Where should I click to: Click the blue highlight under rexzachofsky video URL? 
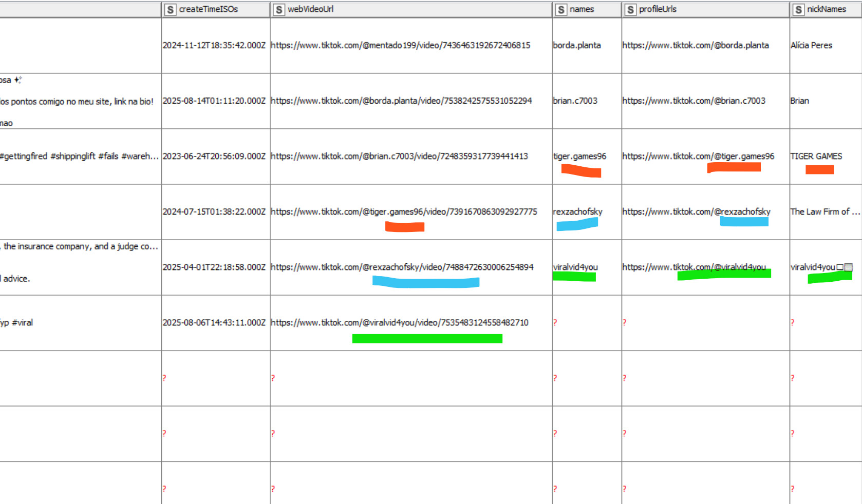[x=426, y=282]
